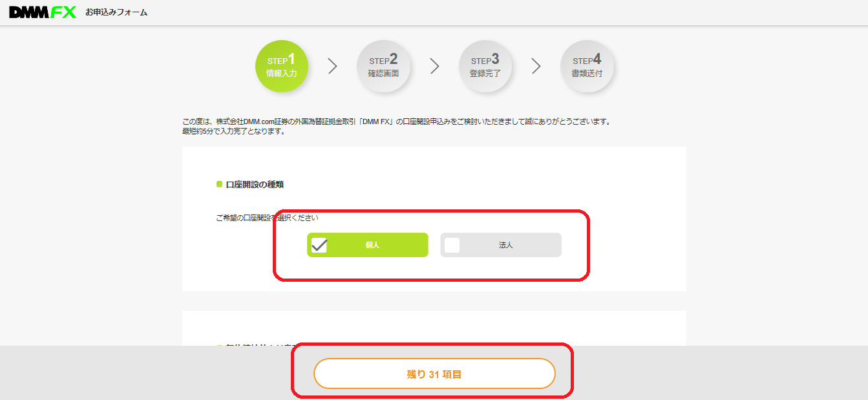Click the arrow chevron between STEP1 and STEP2
The width and height of the screenshot is (868, 400).
(333, 66)
